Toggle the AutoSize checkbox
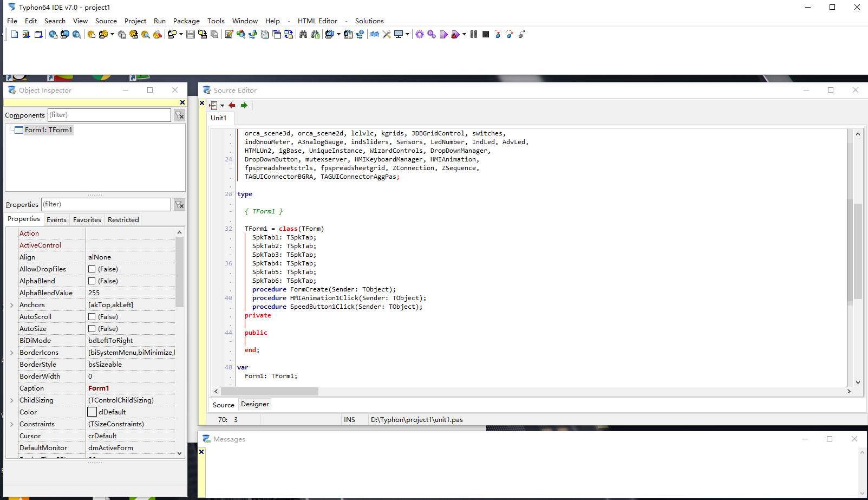Screen dimensions: 868x500 pos(92,329)
